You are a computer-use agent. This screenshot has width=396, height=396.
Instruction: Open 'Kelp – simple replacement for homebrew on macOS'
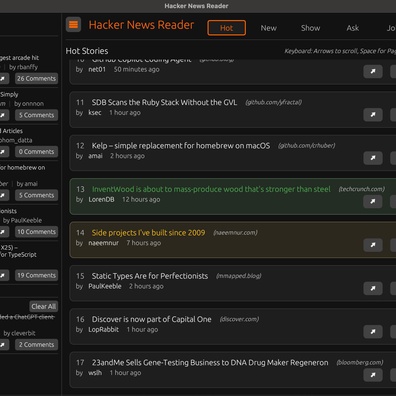[181, 146]
